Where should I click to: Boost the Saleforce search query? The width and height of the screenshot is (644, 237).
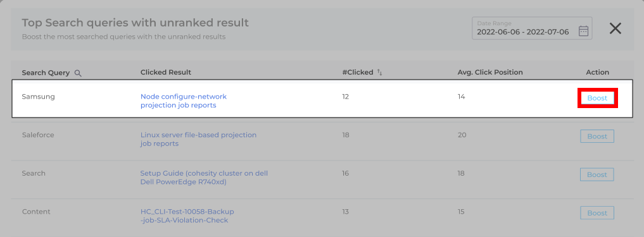pyautogui.click(x=597, y=136)
